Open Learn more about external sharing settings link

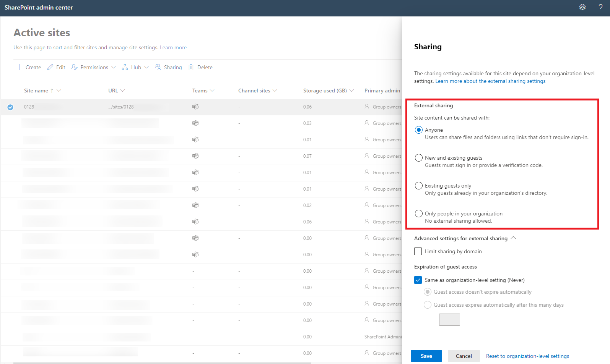tap(490, 81)
